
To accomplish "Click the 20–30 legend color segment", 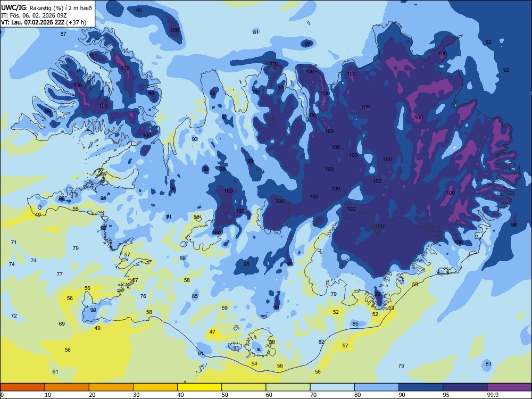I will point(111,387).
